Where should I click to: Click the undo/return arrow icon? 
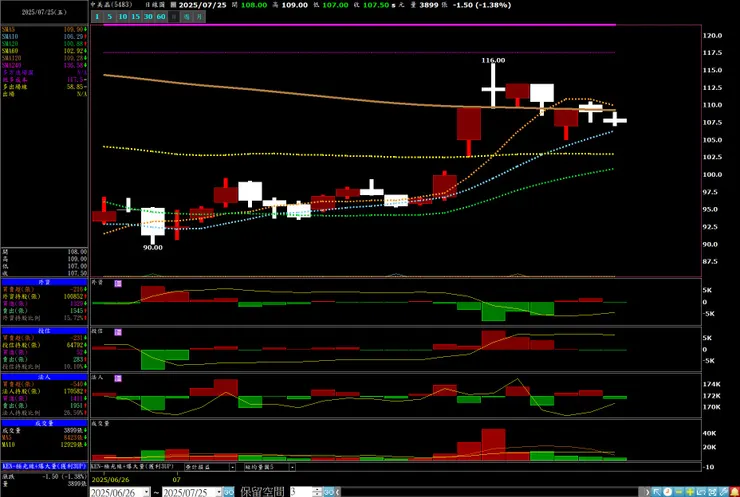701,492
